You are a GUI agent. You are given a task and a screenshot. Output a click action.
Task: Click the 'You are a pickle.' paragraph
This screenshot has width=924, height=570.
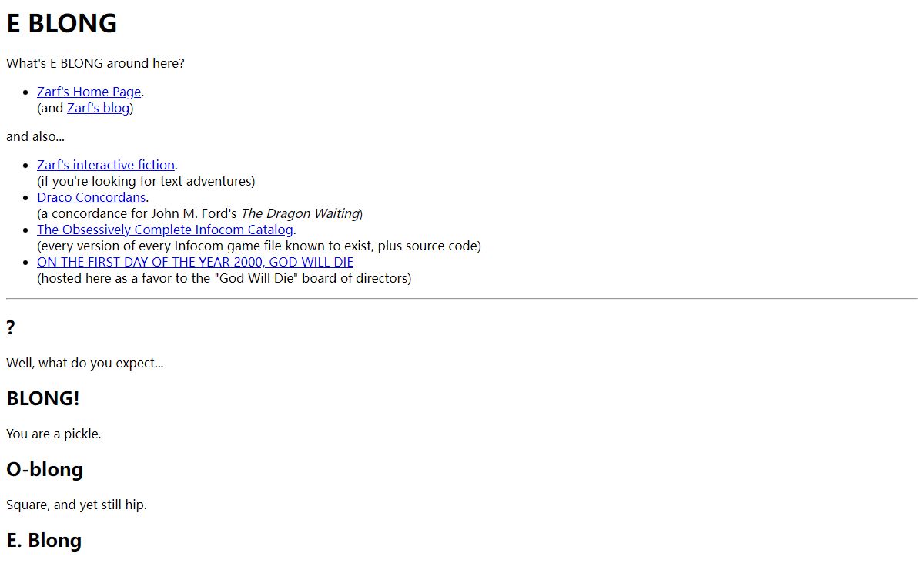coord(54,434)
